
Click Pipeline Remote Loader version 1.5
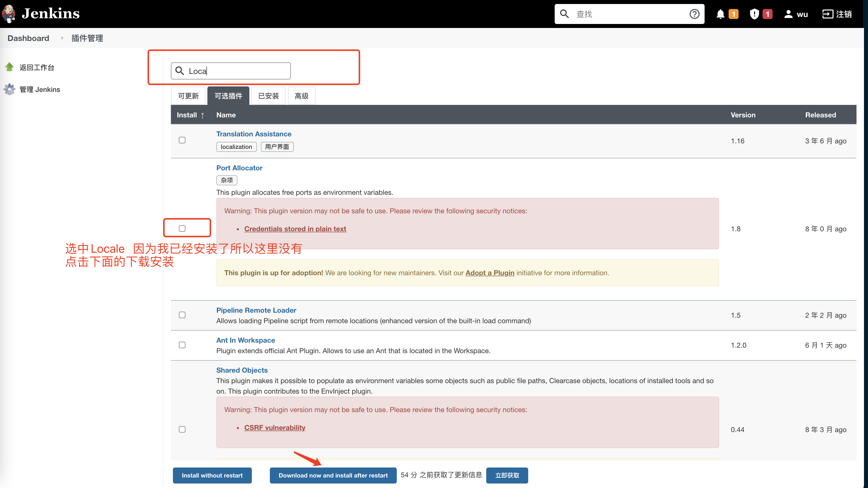(x=736, y=315)
